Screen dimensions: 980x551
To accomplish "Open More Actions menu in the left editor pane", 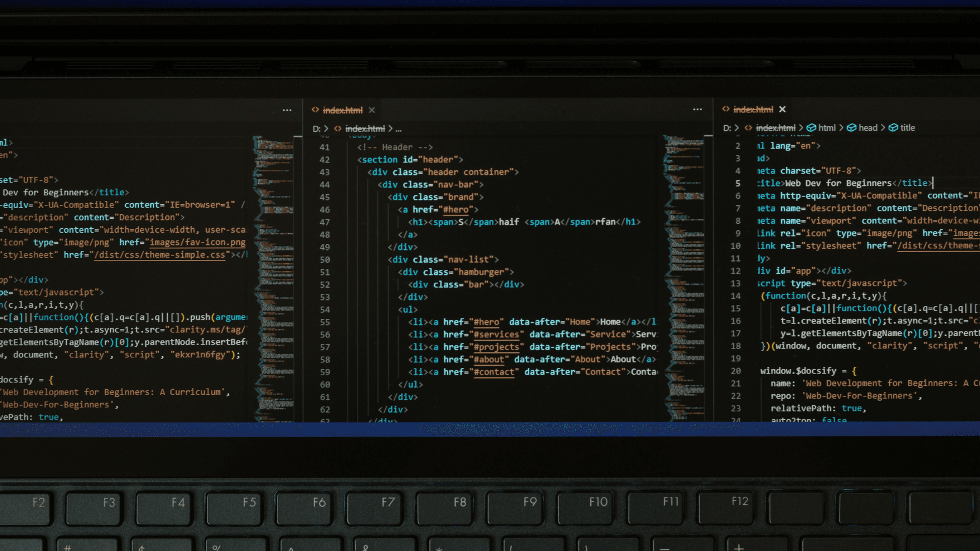I will click(x=287, y=110).
